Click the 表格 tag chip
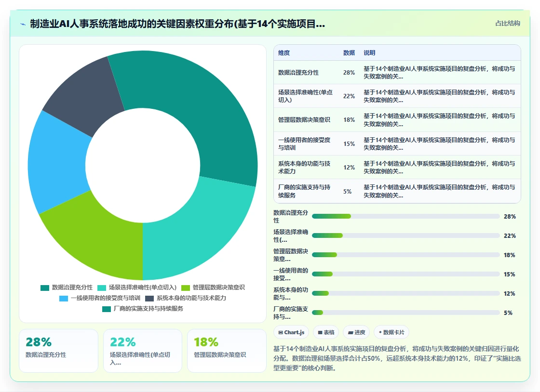Screen dimensions: 540x392 [326, 332]
